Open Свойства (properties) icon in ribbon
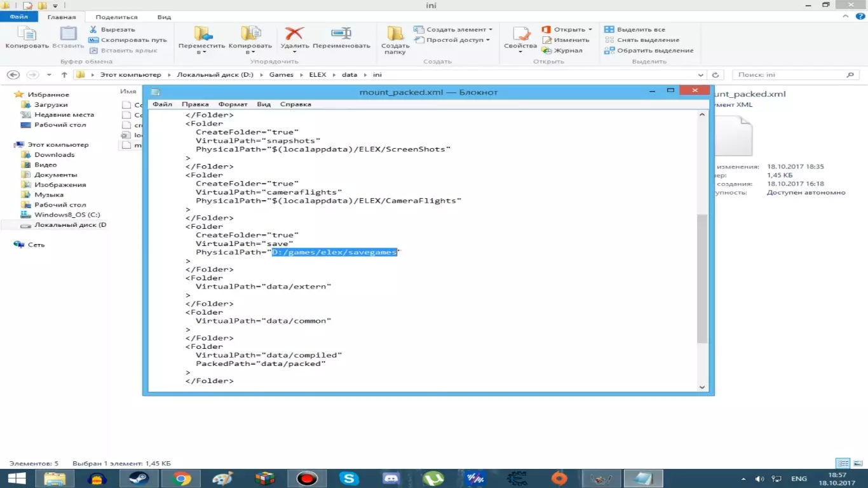Screen dimensions: 868x488 click(x=520, y=34)
